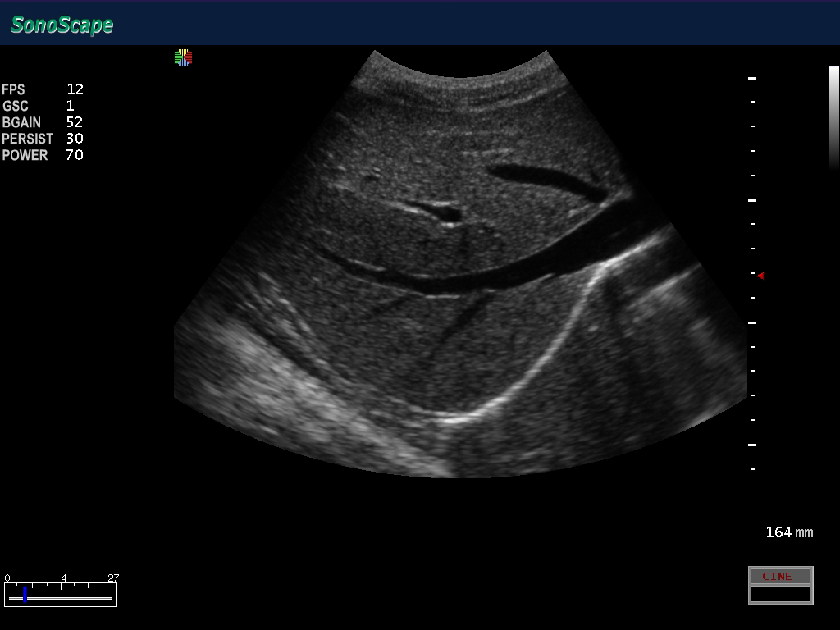This screenshot has width=840, height=630.
Task: Click the blue cine frame position marker
Action: click(25, 594)
